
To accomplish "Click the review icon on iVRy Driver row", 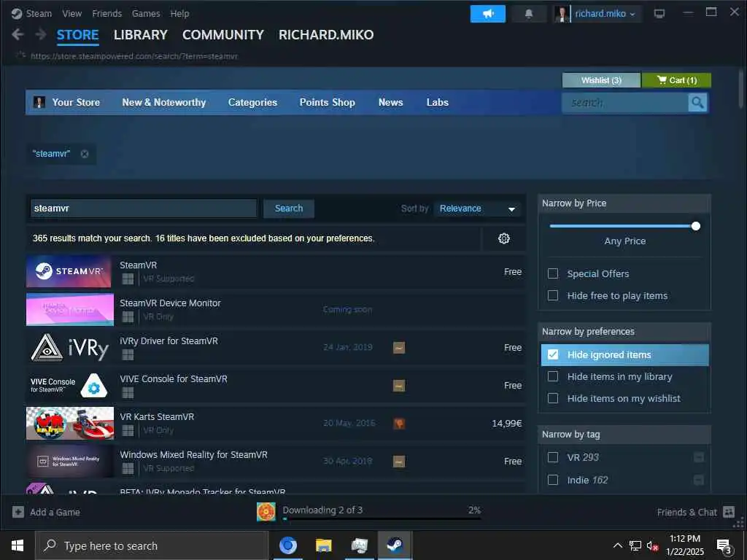I will [x=399, y=348].
